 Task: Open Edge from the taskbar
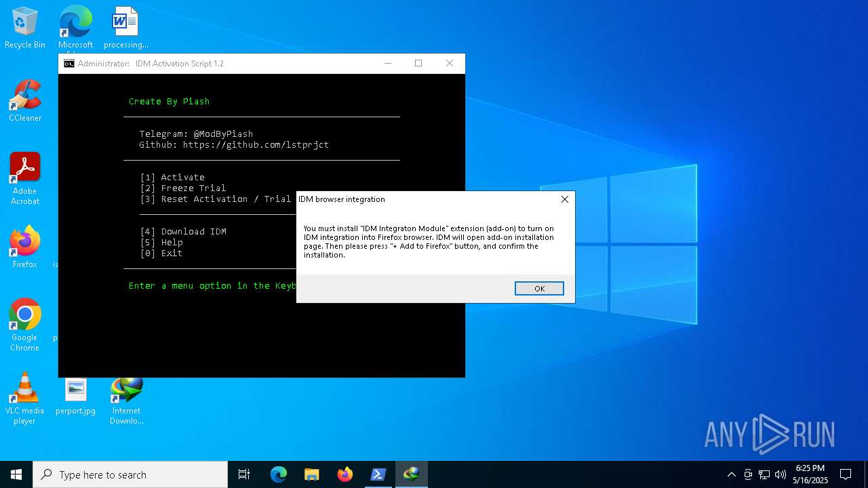click(x=279, y=474)
